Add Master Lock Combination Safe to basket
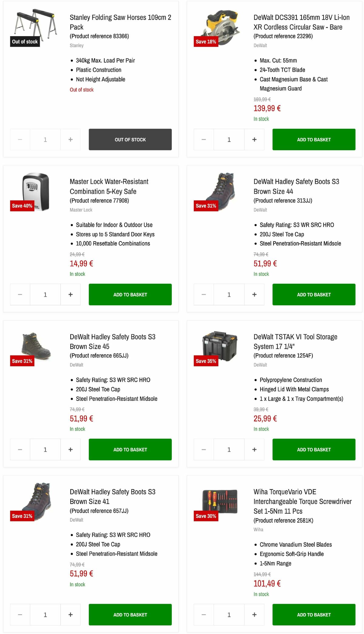 point(130,294)
